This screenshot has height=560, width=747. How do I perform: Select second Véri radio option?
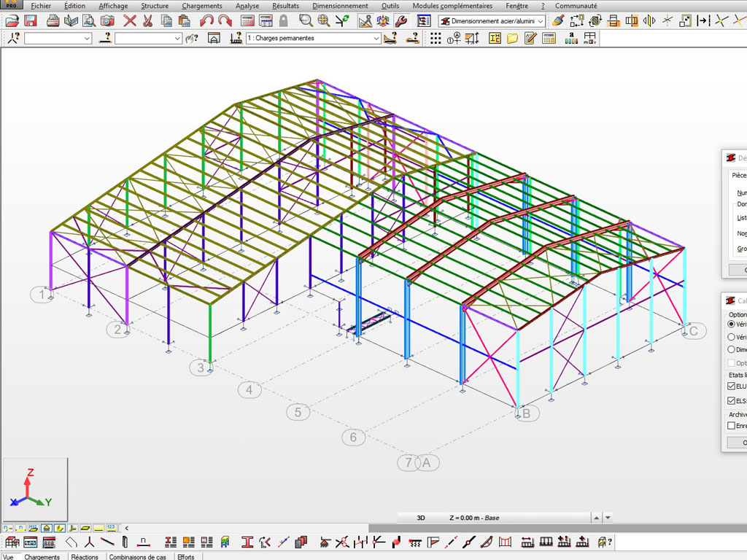tap(731, 337)
